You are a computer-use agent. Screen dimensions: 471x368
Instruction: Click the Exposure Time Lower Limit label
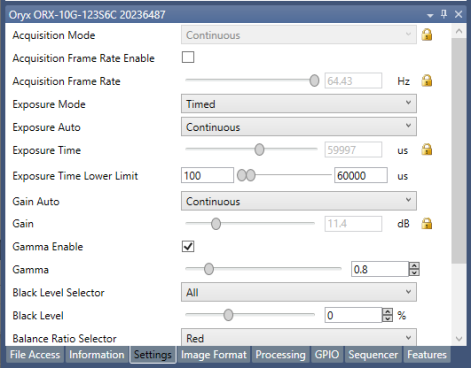[75, 176]
